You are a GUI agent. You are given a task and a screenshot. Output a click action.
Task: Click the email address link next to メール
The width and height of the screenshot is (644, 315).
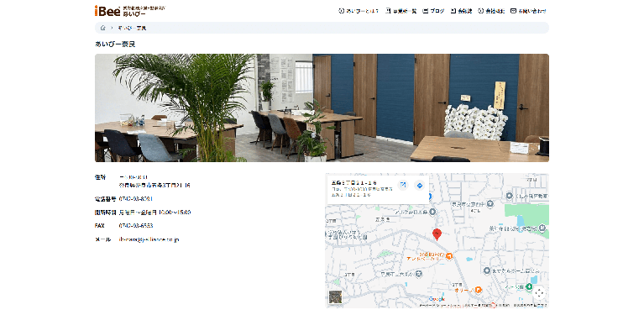149,239
